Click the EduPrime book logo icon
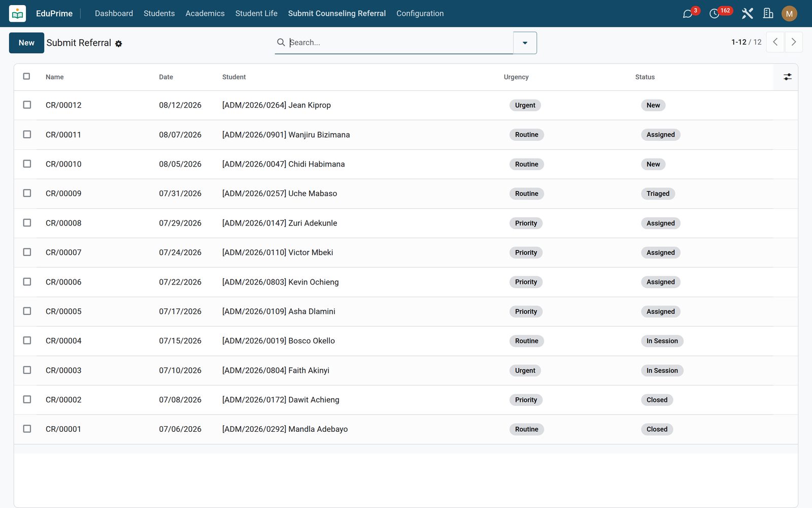The height and width of the screenshot is (508, 812). tap(18, 14)
